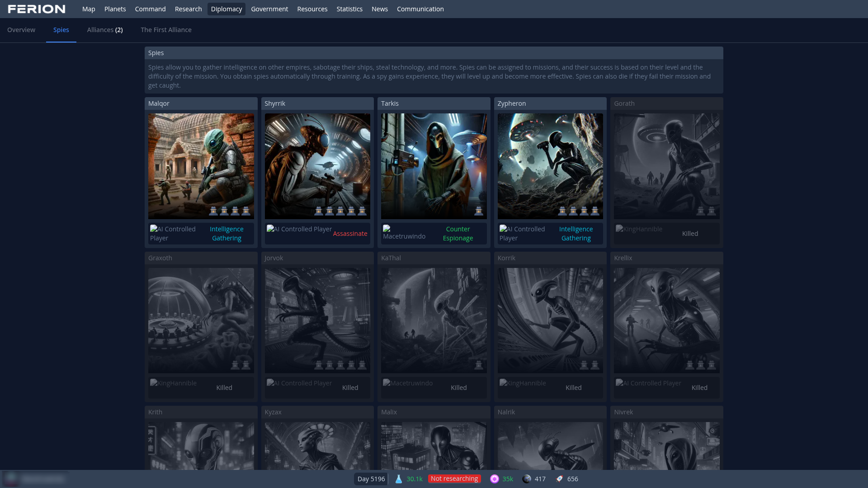Image resolution: width=868 pixels, height=488 pixels.
Task: Open The First Alliance tab
Action: click(x=166, y=30)
